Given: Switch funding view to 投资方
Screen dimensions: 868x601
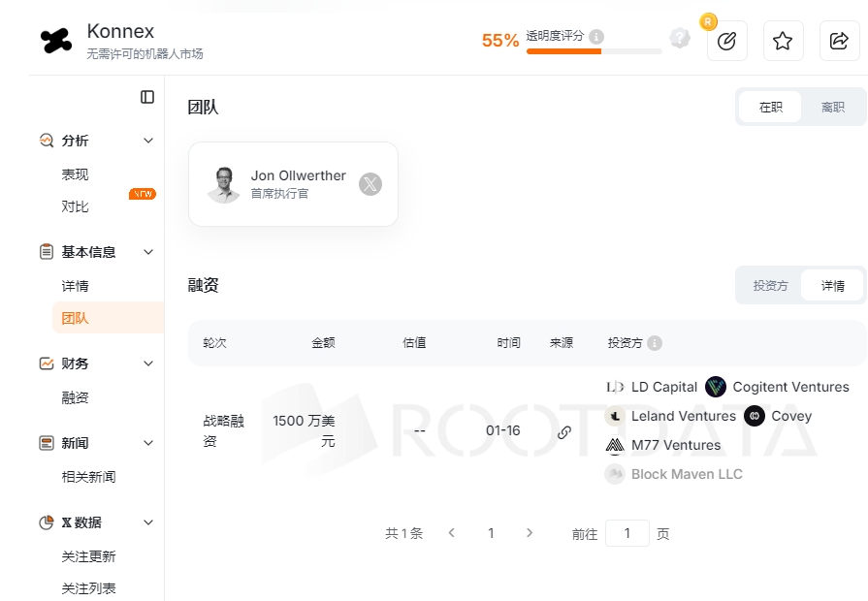Looking at the screenshot, I should [770, 286].
